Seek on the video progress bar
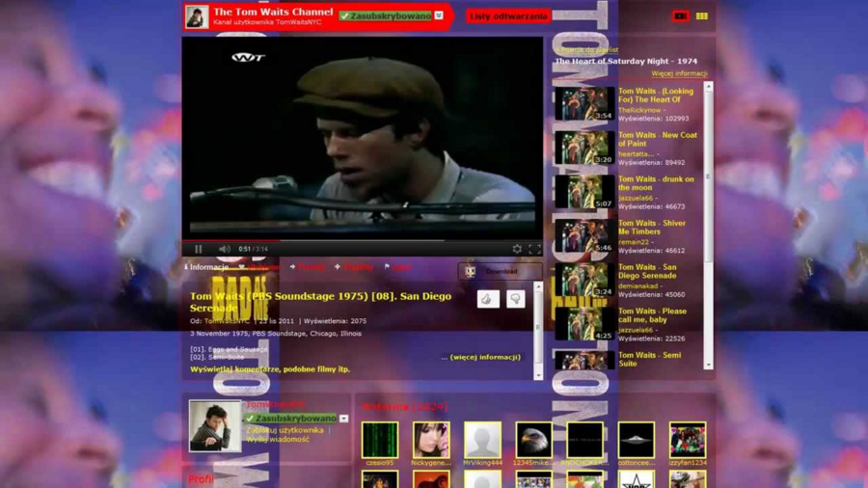This screenshot has height=488, width=868. (x=362, y=241)
